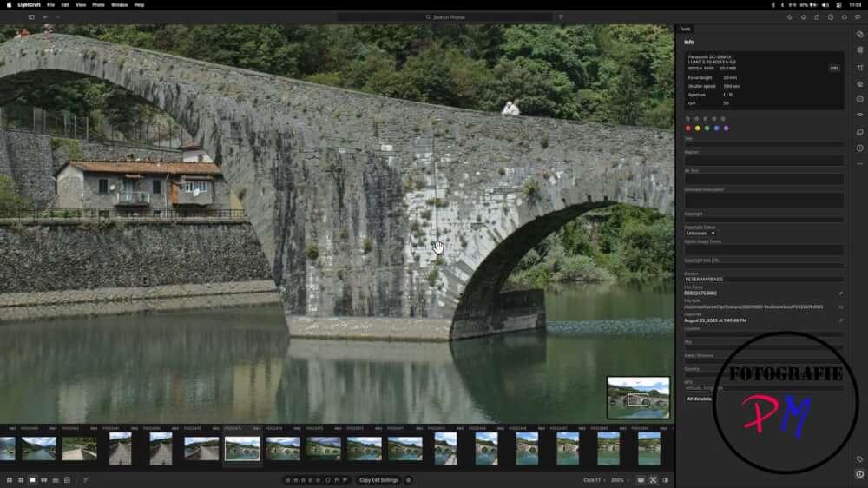The width and height of the screenshot is (868, 488).
Task: Open the File menu
Action: [50, 5]
